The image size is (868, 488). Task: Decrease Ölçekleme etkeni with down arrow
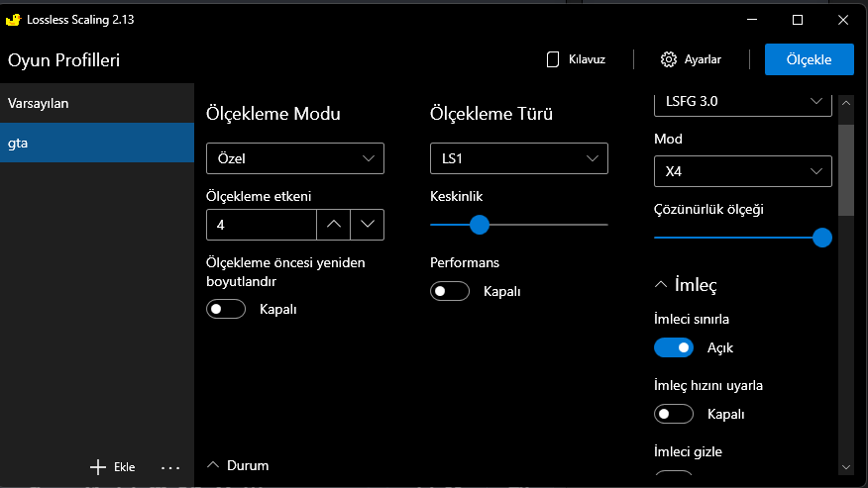367,225
